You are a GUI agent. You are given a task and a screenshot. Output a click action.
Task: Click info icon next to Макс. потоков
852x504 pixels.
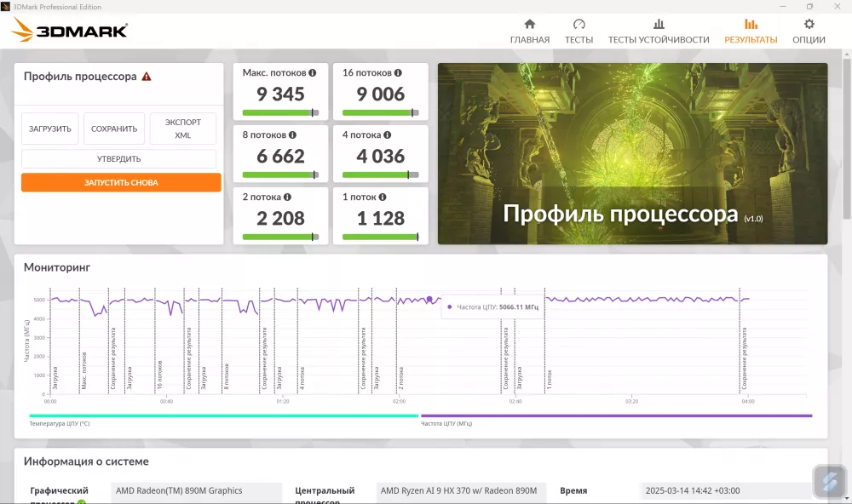point(313,73)
